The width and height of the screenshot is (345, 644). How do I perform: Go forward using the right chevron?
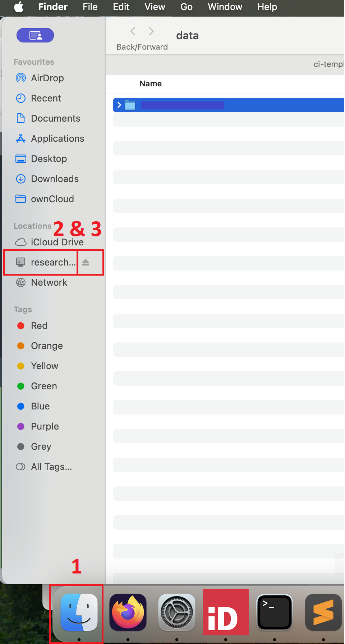tap(151, 32)
